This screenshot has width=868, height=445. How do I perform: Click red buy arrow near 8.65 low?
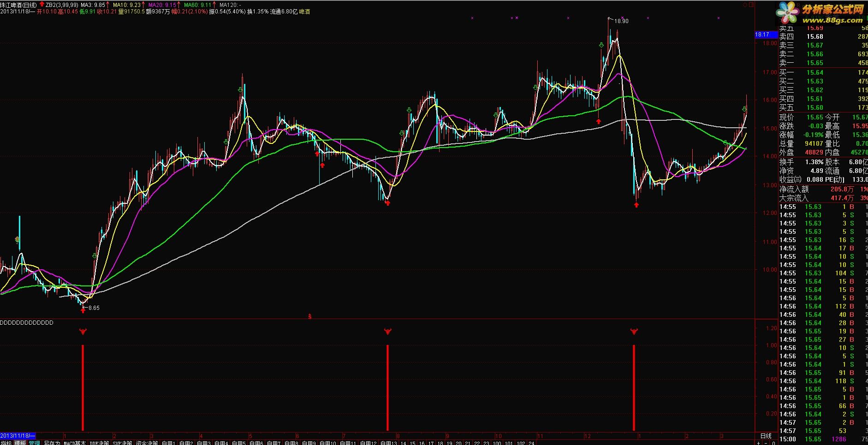pos(83,311)
